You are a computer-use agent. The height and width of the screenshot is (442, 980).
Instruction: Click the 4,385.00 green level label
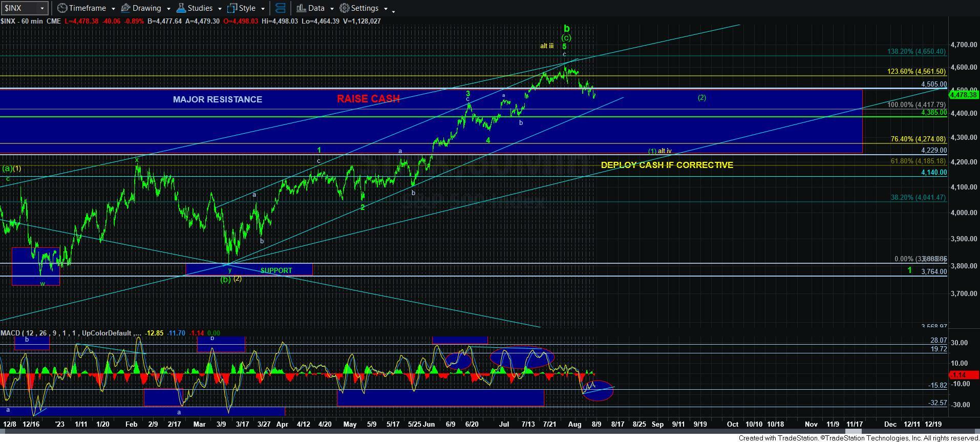(933, 112)
